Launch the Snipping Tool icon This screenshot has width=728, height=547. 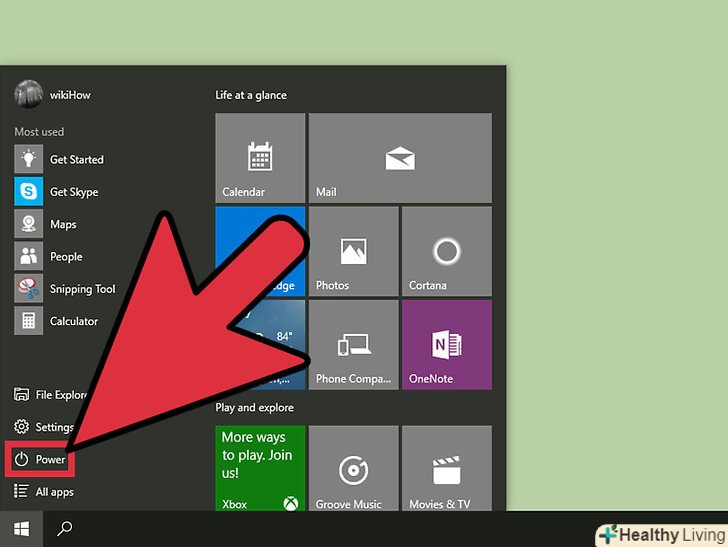[x=28, y=288]
